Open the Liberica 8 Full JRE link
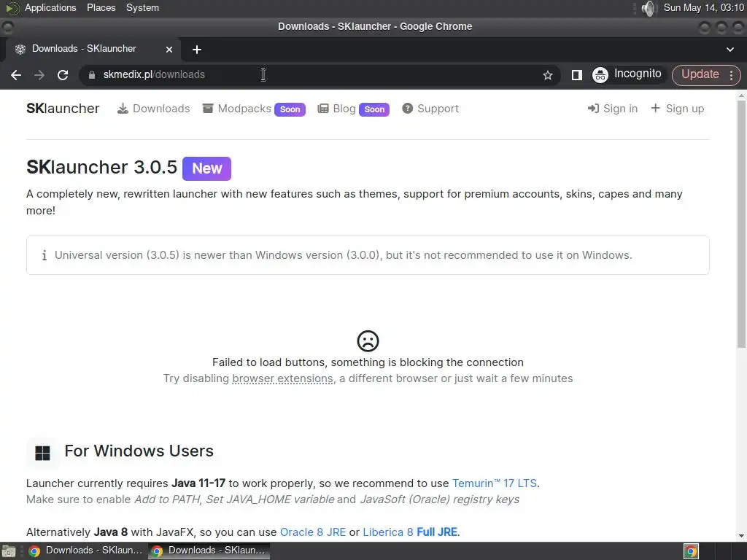This screenshot has height=560, width=747. point(410,532)
